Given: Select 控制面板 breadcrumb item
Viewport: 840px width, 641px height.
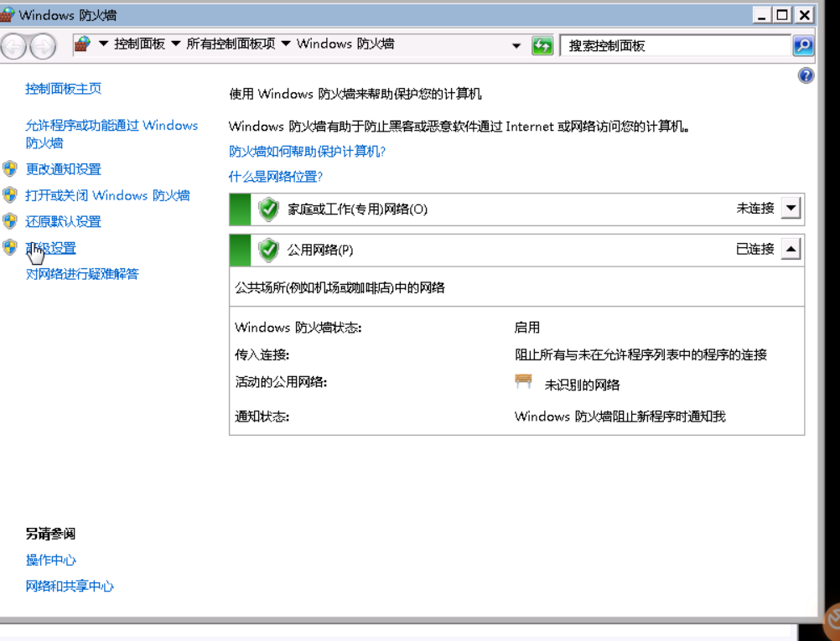Looking at the screenshot, I should (x=139, y=44).
